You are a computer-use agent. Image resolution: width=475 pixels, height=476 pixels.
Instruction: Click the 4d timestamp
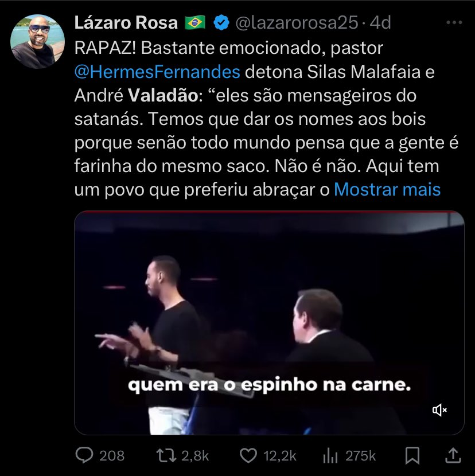[x=380, y=23]
